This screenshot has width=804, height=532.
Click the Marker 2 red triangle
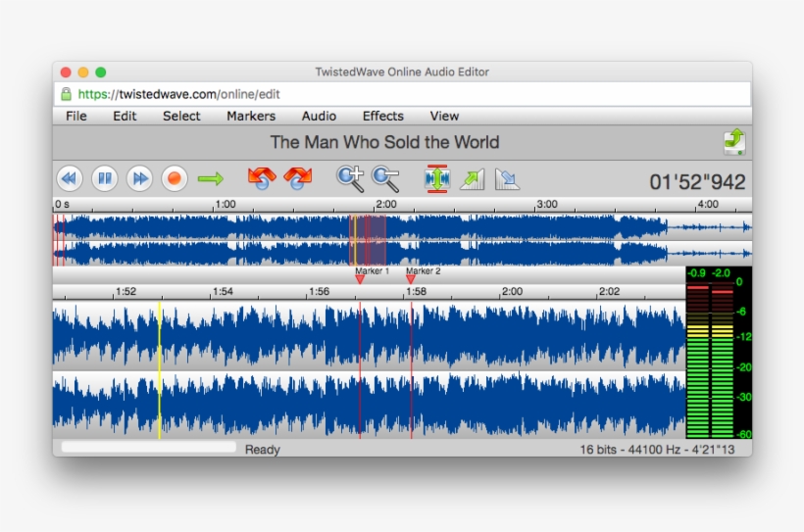point(411,279)
